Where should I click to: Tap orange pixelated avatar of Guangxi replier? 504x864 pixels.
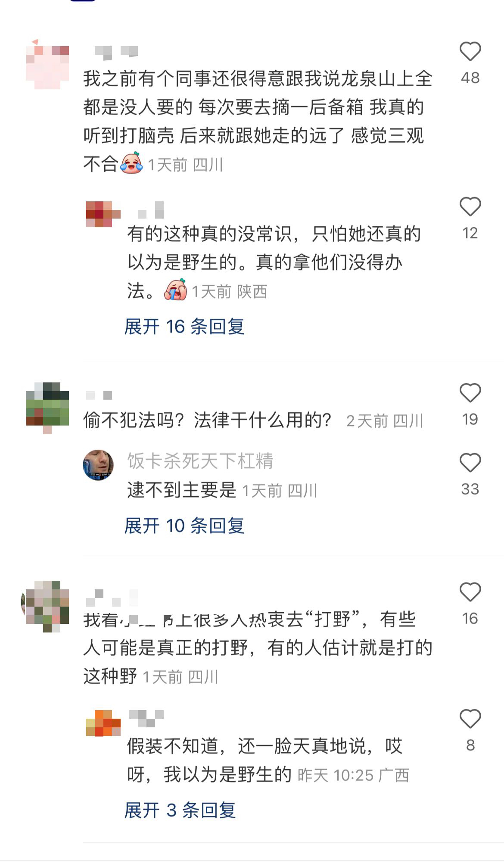(103, 723)
